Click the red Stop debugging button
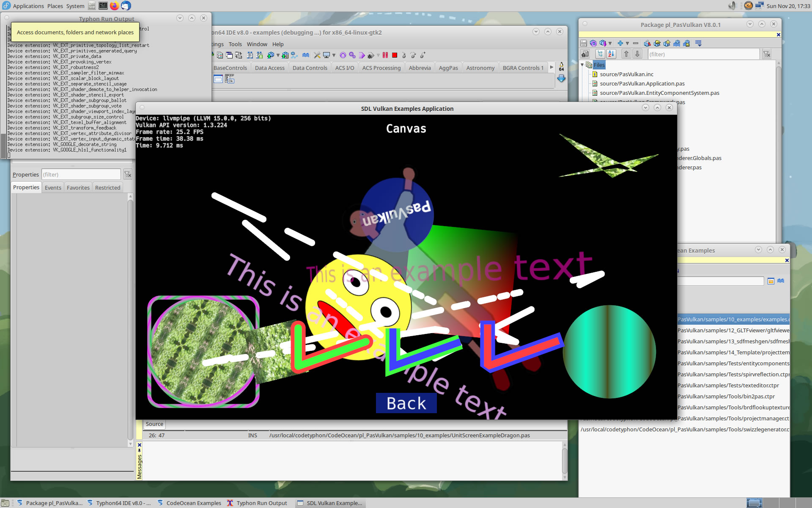Screen dimensions: 812x508 coord(395,55)
